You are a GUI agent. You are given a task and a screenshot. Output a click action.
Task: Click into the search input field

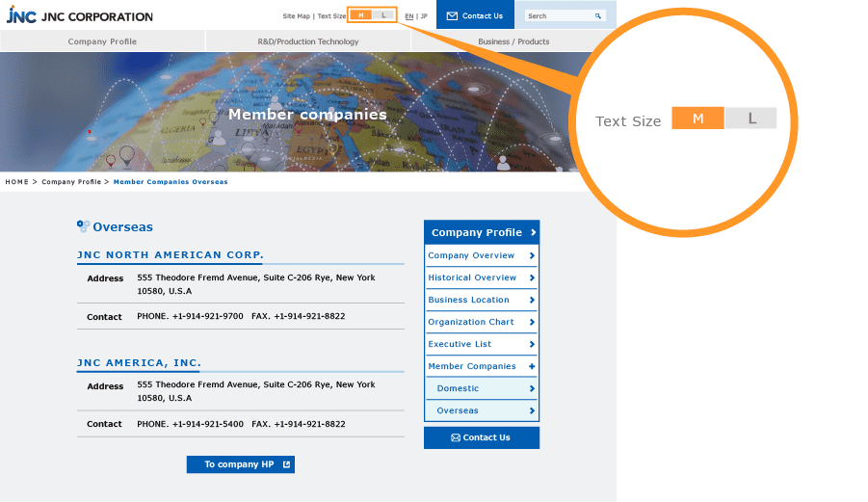click(559, 16)
